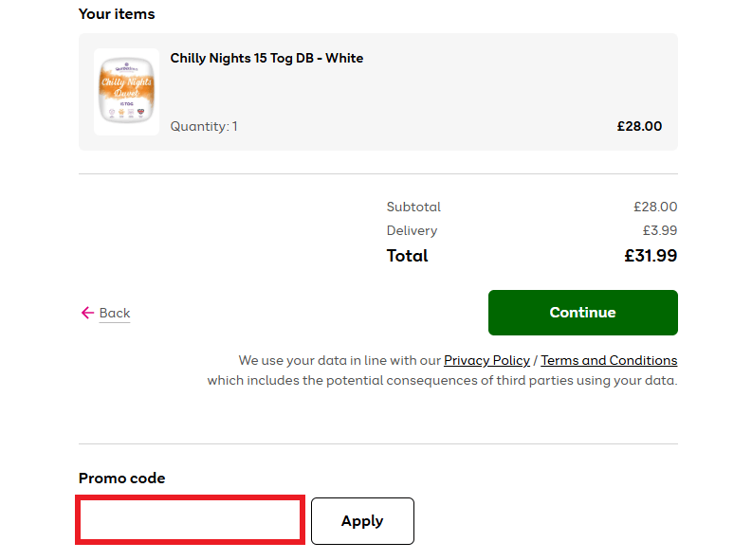
Task: Click the Promo code label
Action: click(121, 479)
